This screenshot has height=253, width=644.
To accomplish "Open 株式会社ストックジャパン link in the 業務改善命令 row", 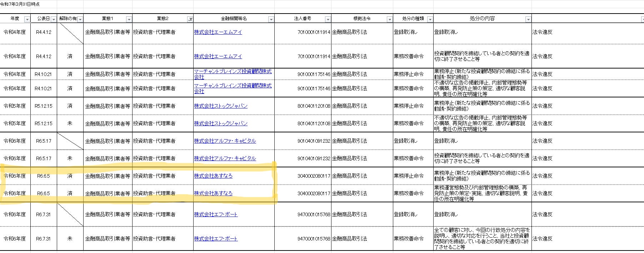I will (221, 123).
